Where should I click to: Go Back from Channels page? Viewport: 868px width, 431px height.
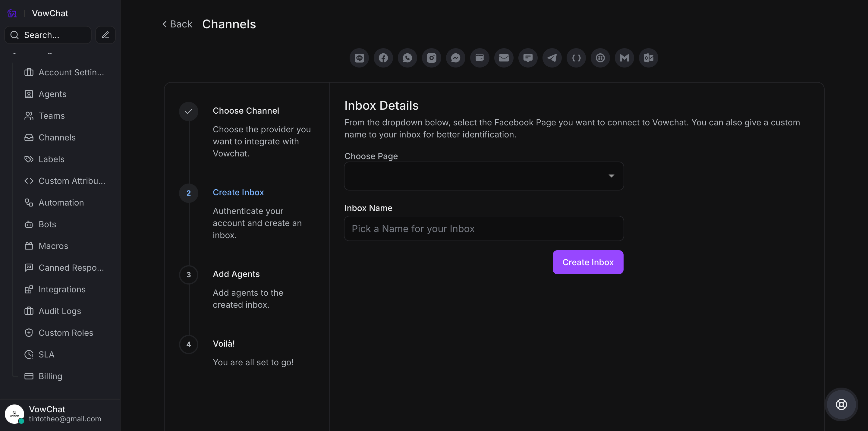pyautogui.click(x=177, y=24)
